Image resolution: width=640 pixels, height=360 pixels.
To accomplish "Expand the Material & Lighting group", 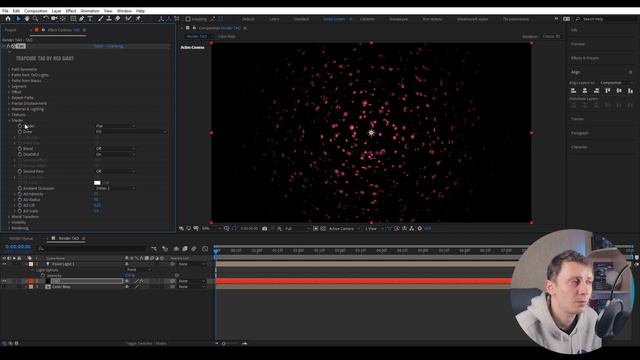I will click(x=9, y=109).
